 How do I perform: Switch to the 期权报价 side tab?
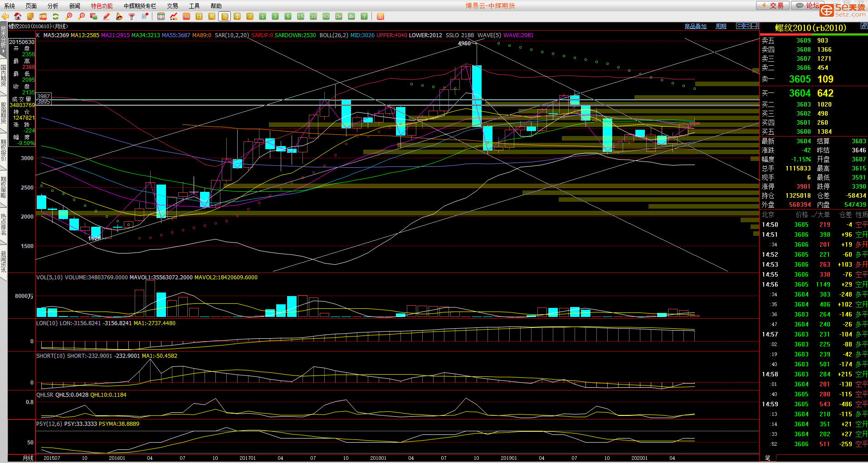click(x=4, y=150)
